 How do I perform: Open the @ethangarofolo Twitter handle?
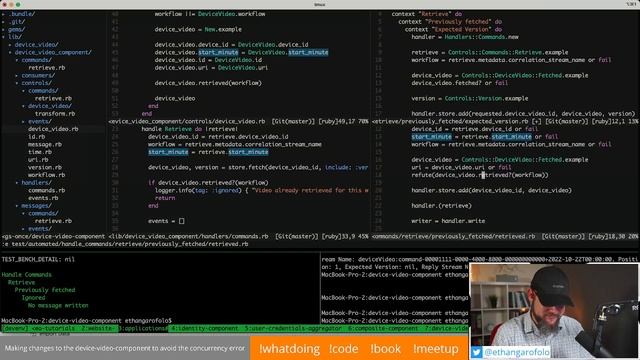516,352
